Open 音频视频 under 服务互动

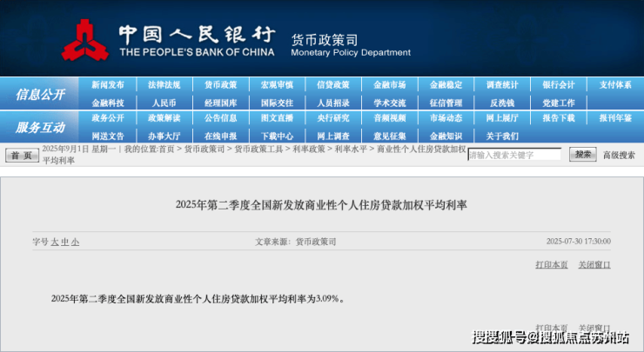pyautogui.click(x=389, y=118)
